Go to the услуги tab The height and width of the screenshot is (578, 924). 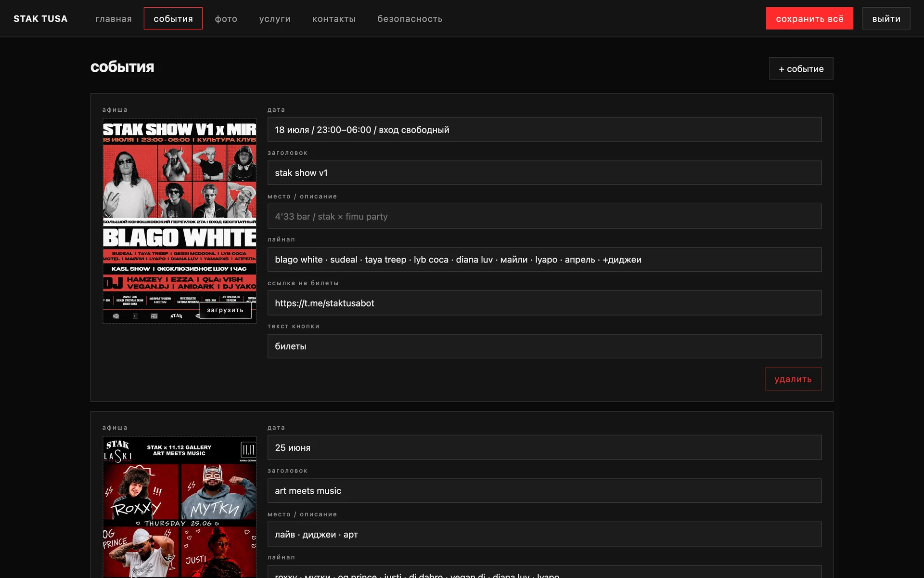[275, 19]
